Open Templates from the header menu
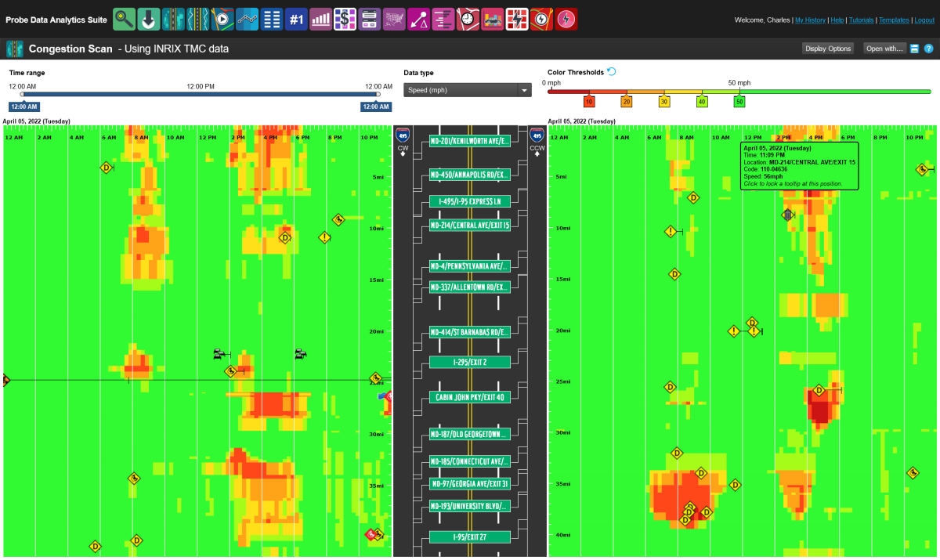The height and width of the screenshot is (560, 940). 894,20
